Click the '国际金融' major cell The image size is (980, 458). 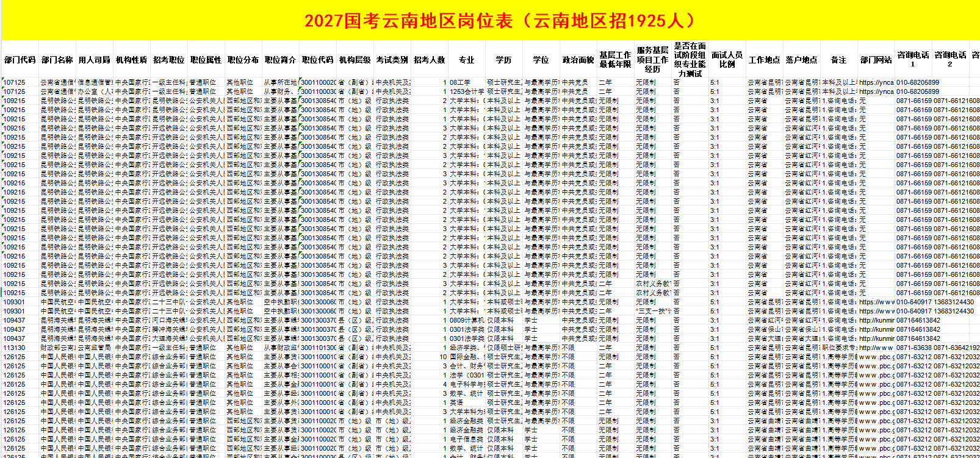[x=467, y=357]
